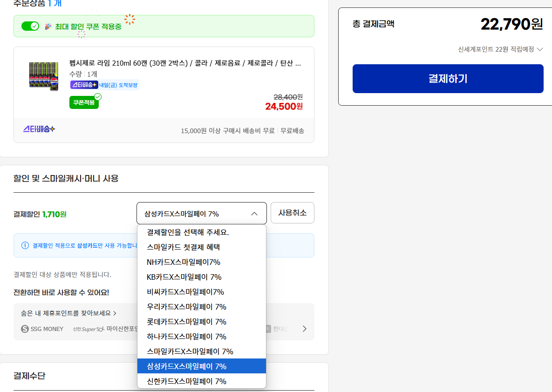Click the SSG MONEY logo icon
The image size is (552, 392).
coord(25,329)
